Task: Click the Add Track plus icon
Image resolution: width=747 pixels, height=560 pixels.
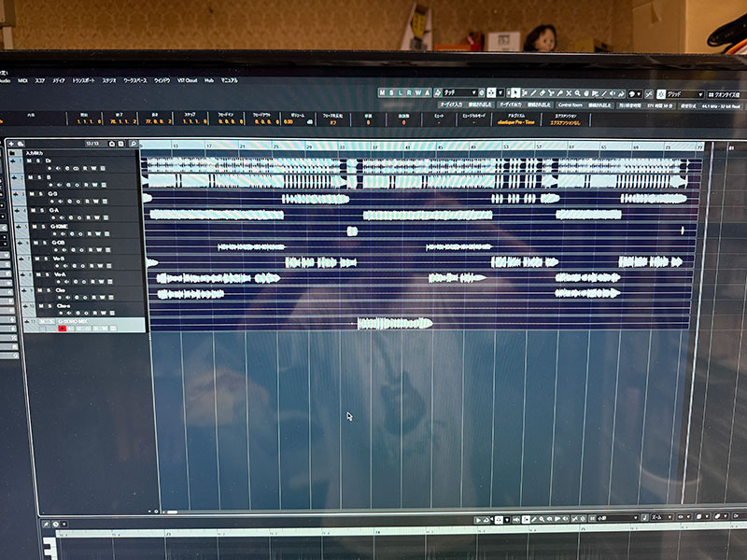Action: coord(11,144)
